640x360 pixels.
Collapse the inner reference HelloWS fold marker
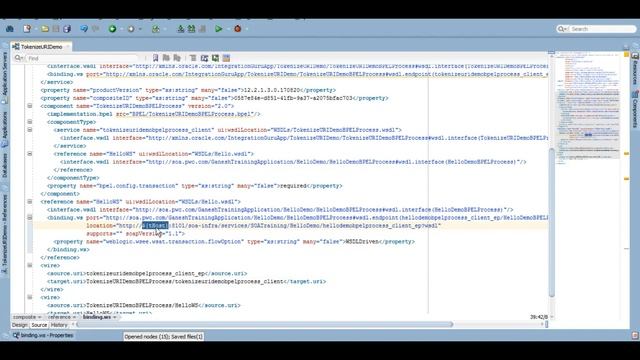point(30,153)
